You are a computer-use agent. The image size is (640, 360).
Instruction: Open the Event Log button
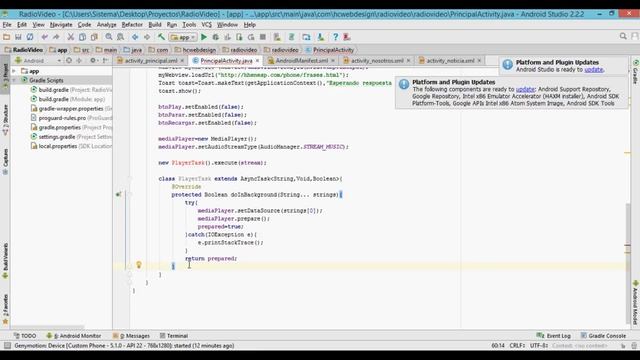coord(553,336)
